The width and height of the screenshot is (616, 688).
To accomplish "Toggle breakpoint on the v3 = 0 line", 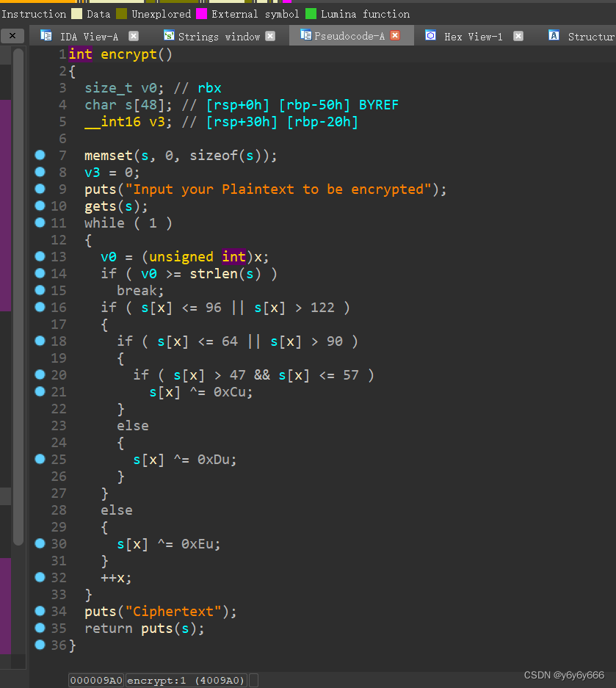I will [x=40, y=172].
